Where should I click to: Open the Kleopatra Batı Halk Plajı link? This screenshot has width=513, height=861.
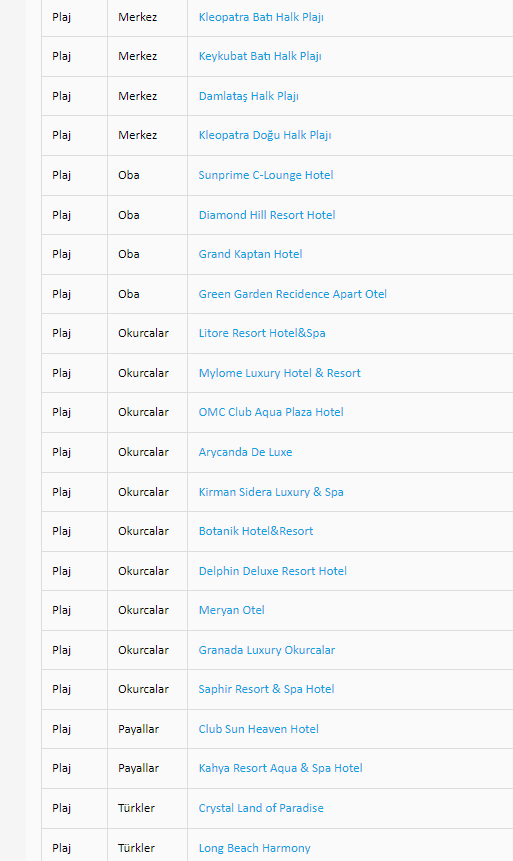pos(261,18)
